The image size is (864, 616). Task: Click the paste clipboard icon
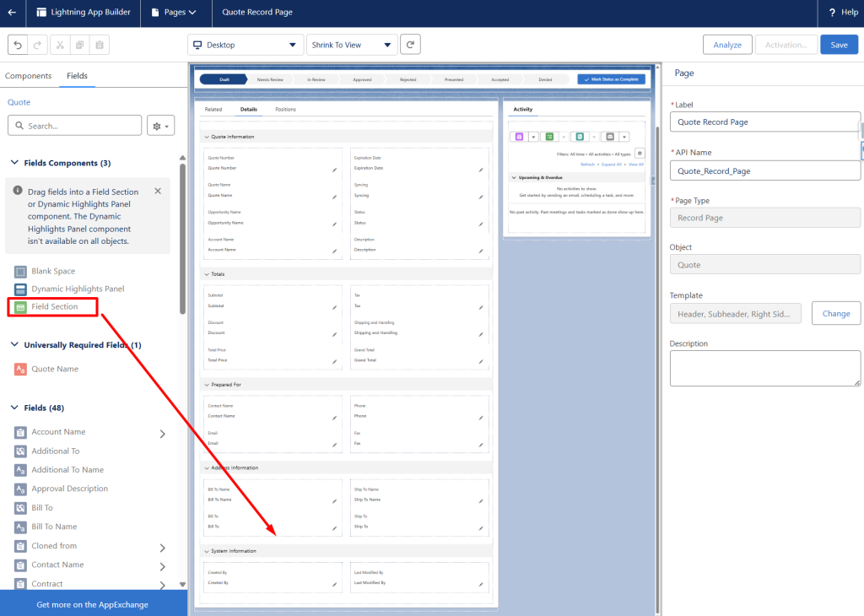[100, 45]
